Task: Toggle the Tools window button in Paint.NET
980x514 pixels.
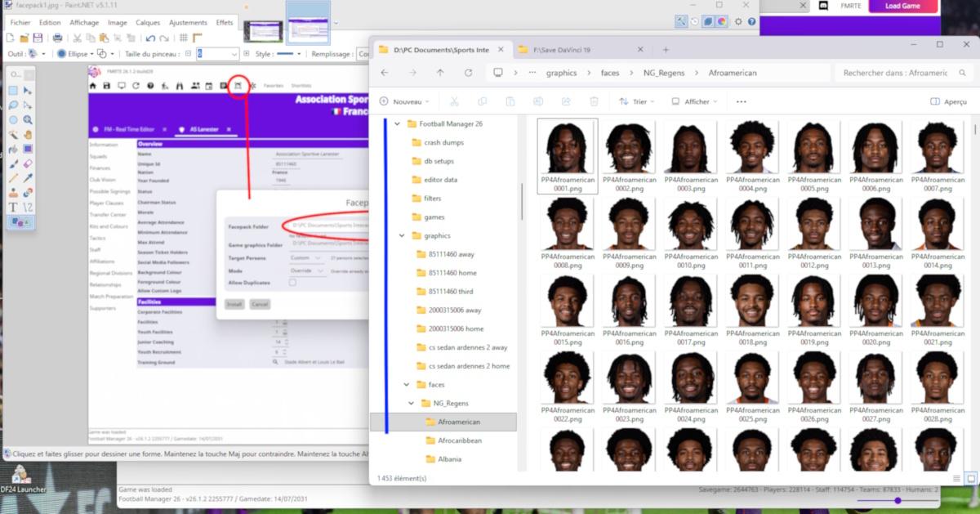Action: click(681, 22)
